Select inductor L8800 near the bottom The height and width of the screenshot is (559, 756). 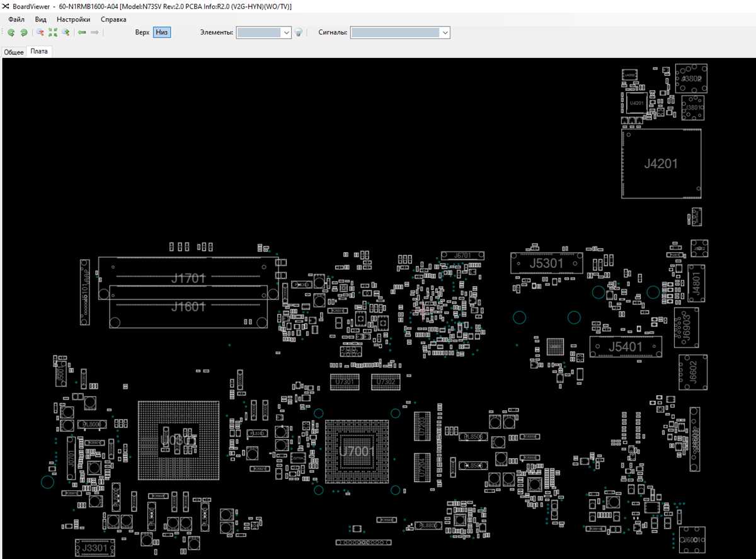pyautogui.click(x=428, y=526)
